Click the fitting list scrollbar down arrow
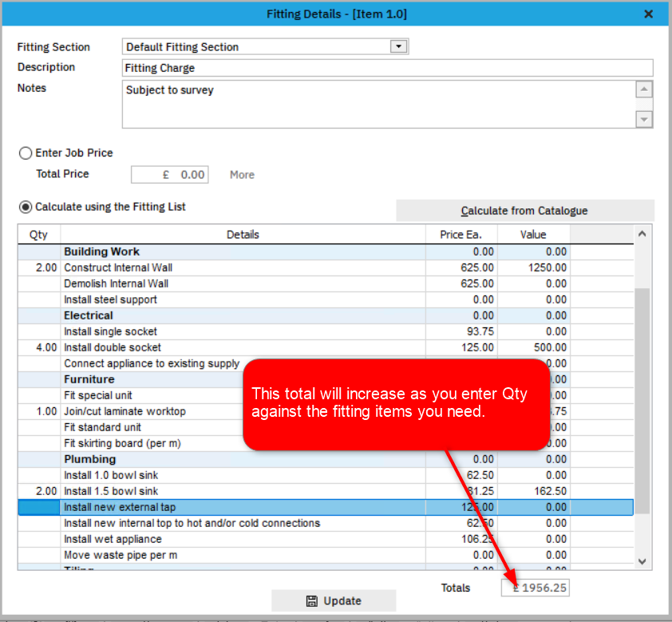Screen dimensions: 672x622 click(x=642, y=561)
